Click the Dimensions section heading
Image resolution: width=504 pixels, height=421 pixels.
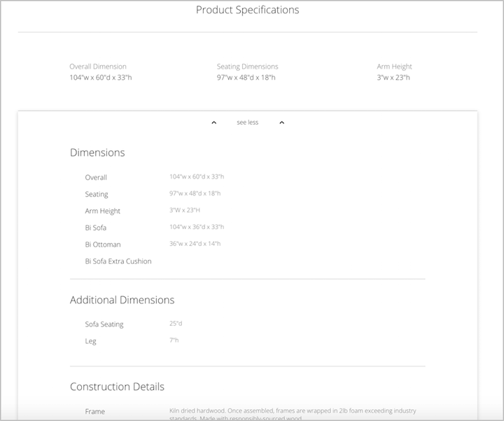click(97, 153)
